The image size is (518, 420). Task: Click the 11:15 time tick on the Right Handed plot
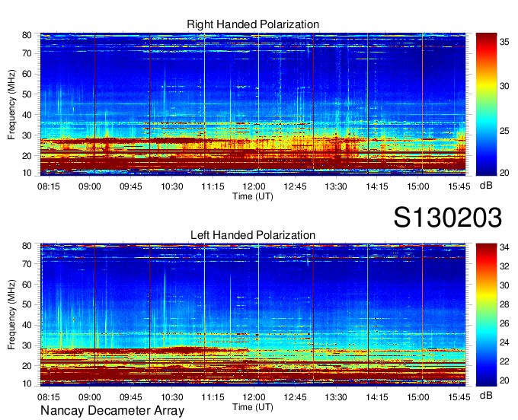[213, 186]
